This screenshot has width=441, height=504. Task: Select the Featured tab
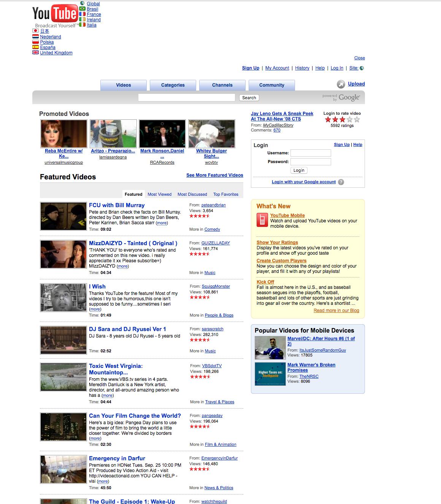pyautogui.click(x=133, y=194)
